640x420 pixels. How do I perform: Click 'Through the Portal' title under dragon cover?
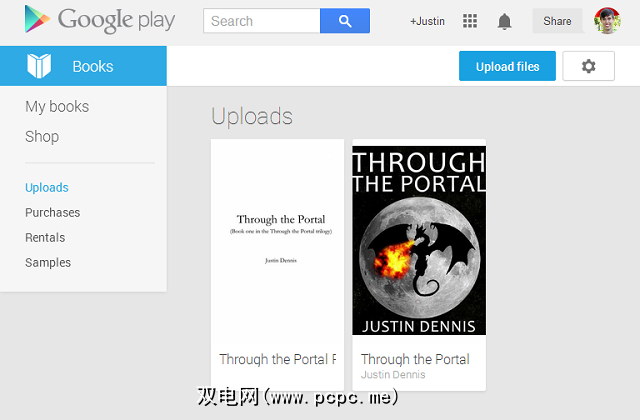click(415, 359)
